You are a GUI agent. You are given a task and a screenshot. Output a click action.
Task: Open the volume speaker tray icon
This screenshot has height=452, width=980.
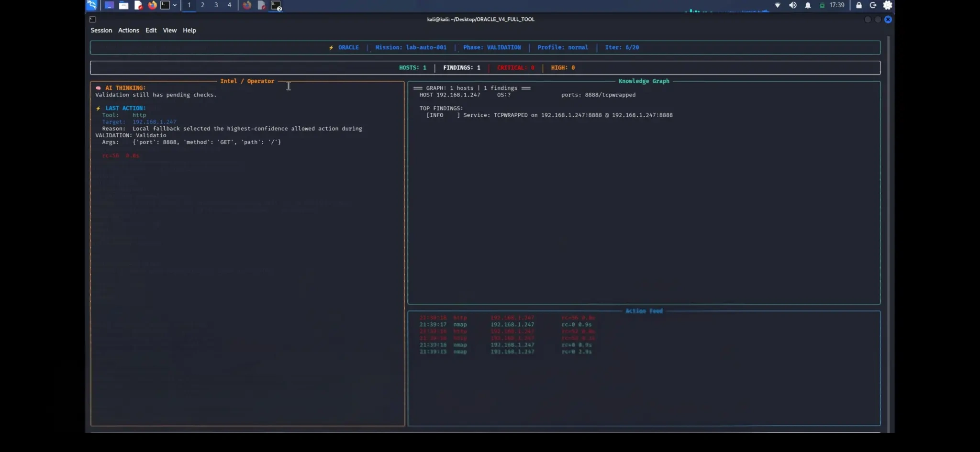tap(793, 5)
